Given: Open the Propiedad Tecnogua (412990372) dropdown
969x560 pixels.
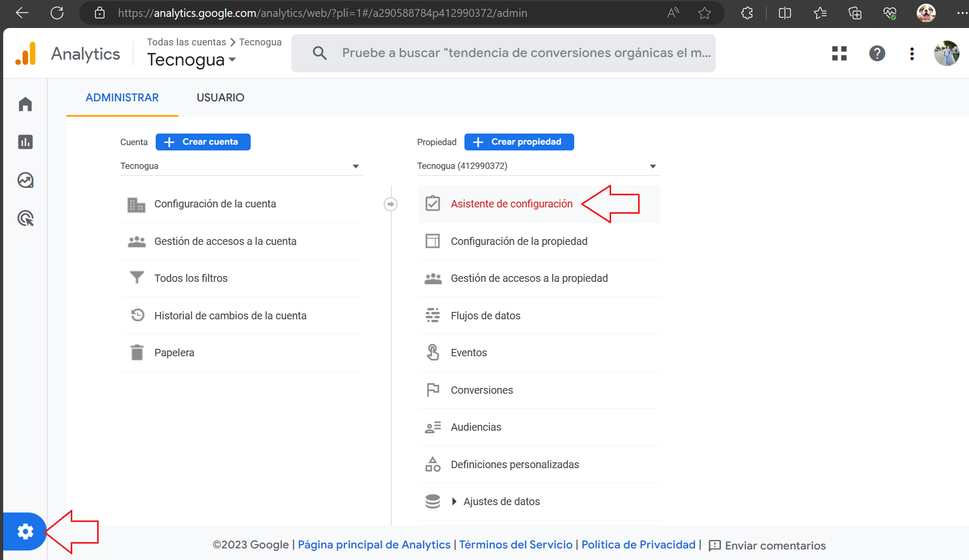Looking at the screenshot, I should [x=538, y=166].
